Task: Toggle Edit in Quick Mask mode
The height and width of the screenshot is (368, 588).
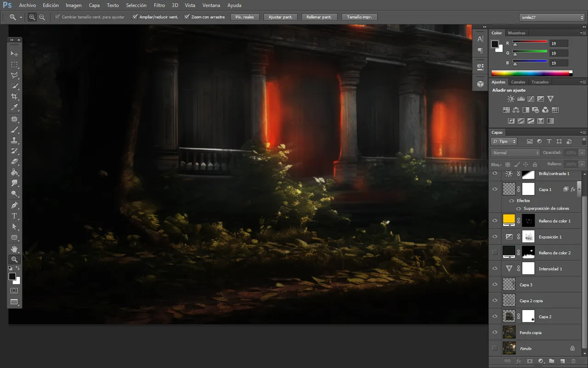Action: [14, 291]
